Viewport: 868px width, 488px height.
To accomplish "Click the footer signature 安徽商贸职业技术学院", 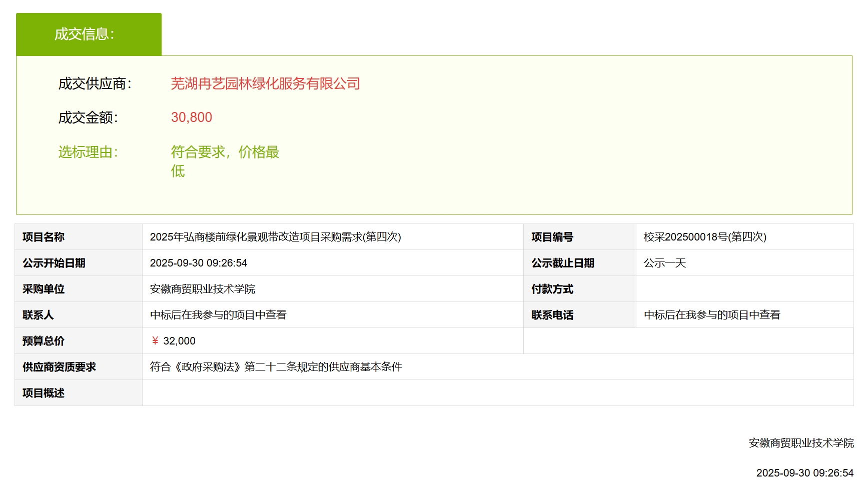I will click(x=801, y=443).
